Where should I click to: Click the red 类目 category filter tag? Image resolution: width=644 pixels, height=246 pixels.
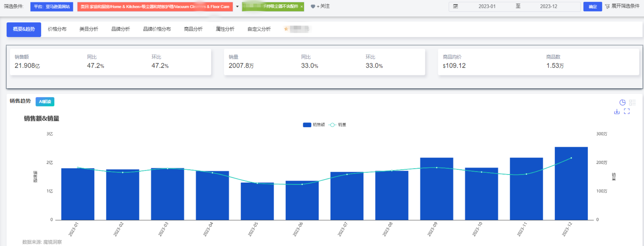(x=155, y=6)
